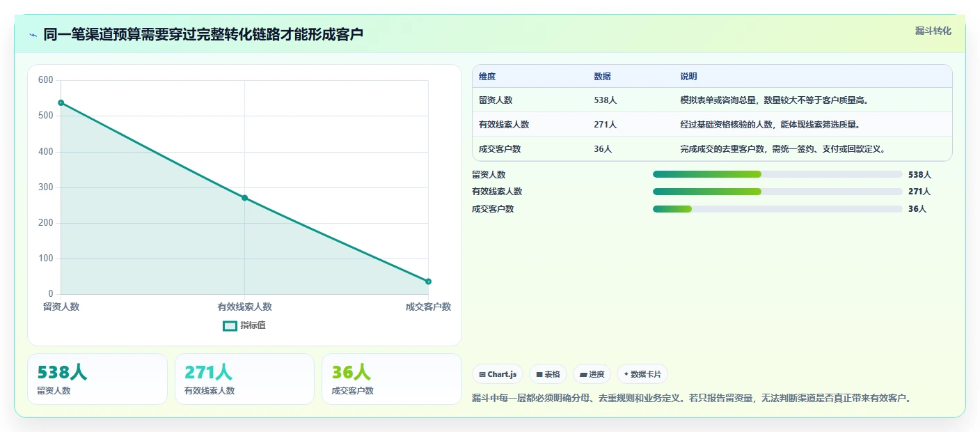Click the 538人 value after the progress bar
Viewport: 980px width, 432px height.
pos(919,174)
